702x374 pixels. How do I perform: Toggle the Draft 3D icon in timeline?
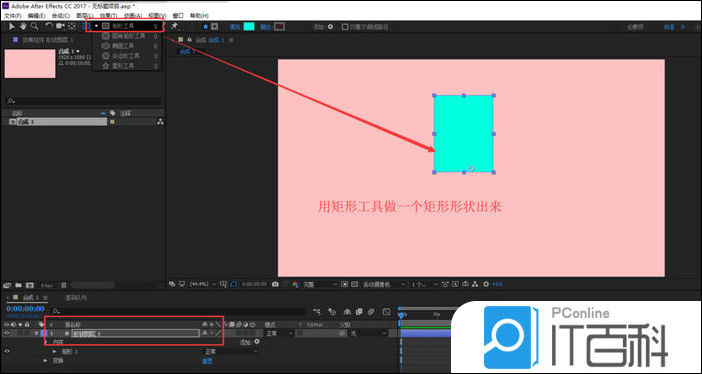(332, 311)
